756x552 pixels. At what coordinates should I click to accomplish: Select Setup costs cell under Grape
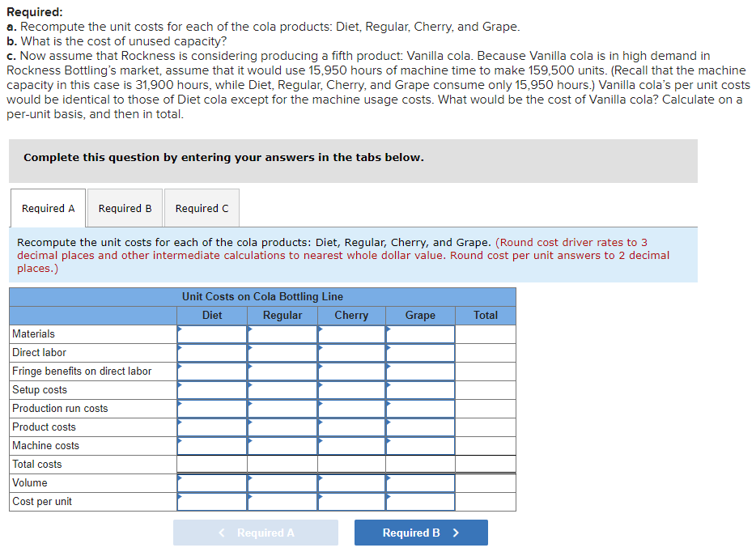[420, 390]
